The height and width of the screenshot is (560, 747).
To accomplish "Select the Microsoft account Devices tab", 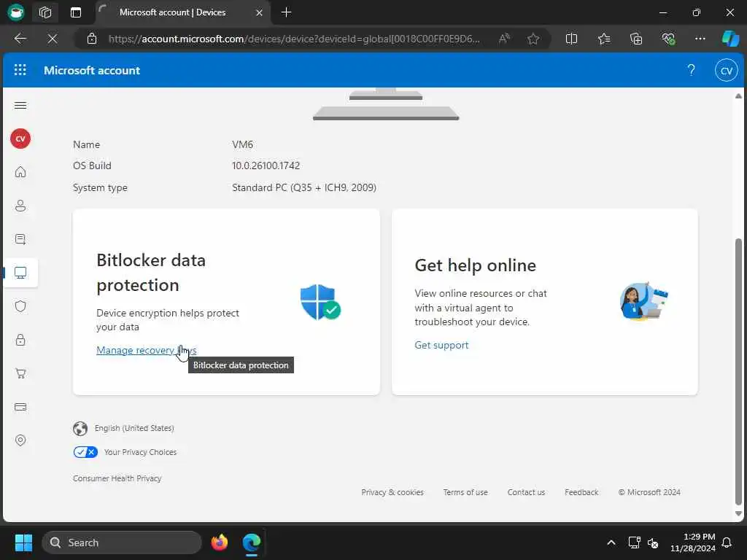I will 172,12.
